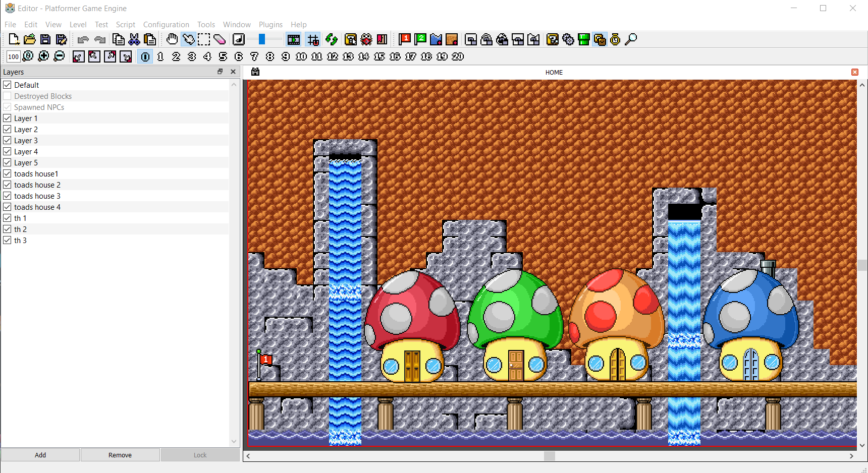Image resolution: width=868 pixels, height=473 pixels.
Task: Open the green warp pipe toolbox icon
Action: [584, 39]
